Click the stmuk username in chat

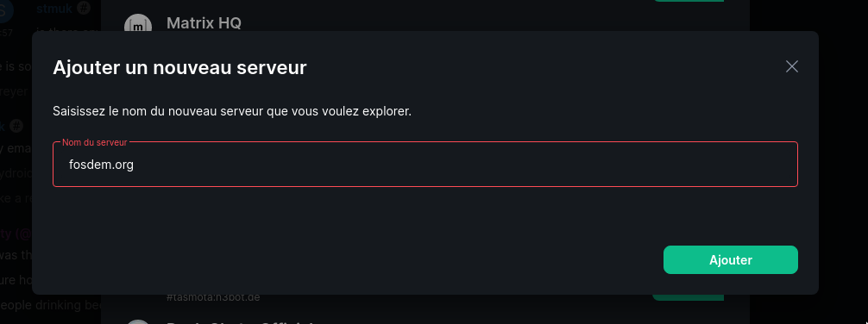tap(54, 8)
